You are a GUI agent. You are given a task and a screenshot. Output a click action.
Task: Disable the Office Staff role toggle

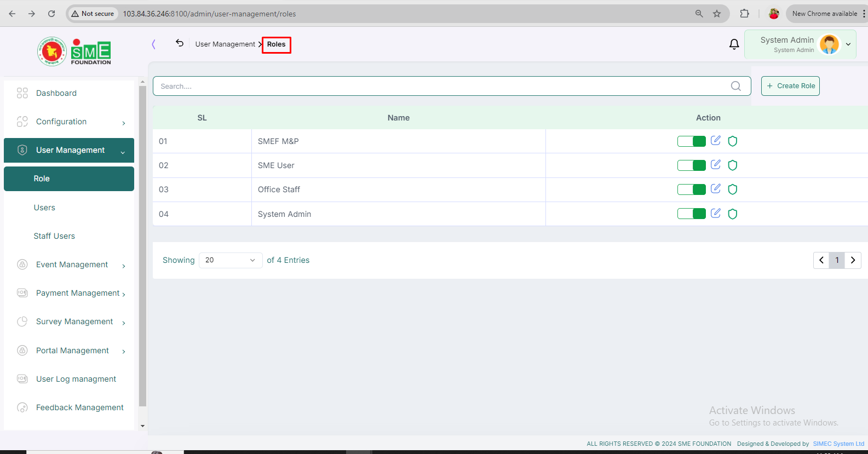pos(692,189)
